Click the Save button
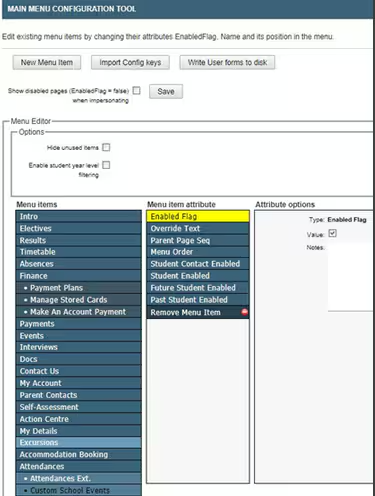Image resolution: width=375 pixels, height=496 pixels. 166,91
